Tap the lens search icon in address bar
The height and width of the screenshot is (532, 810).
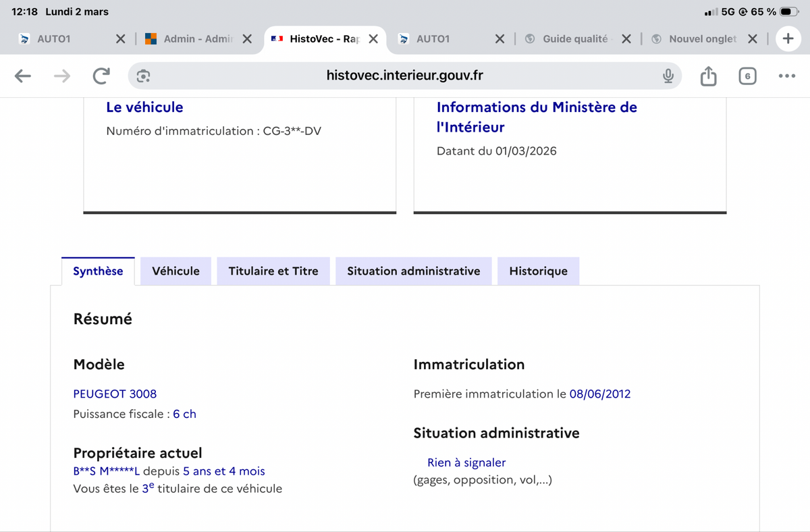click(x=143, y=76)
